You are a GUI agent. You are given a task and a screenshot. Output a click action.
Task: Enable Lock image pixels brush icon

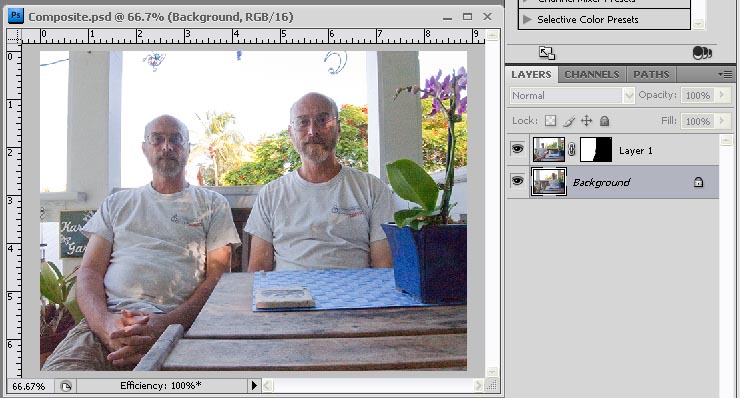click(x=569, y=121)
